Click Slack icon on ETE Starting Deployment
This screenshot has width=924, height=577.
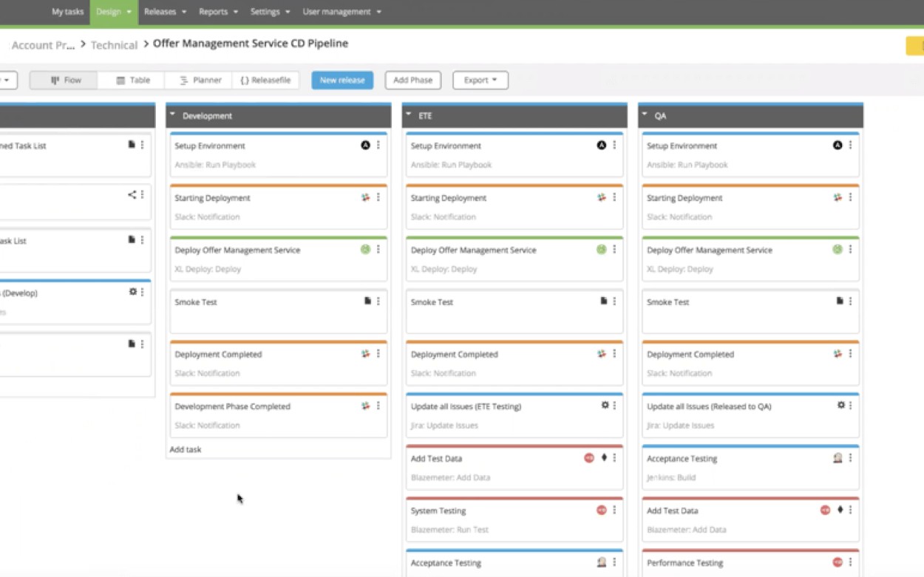click(601, 198)
